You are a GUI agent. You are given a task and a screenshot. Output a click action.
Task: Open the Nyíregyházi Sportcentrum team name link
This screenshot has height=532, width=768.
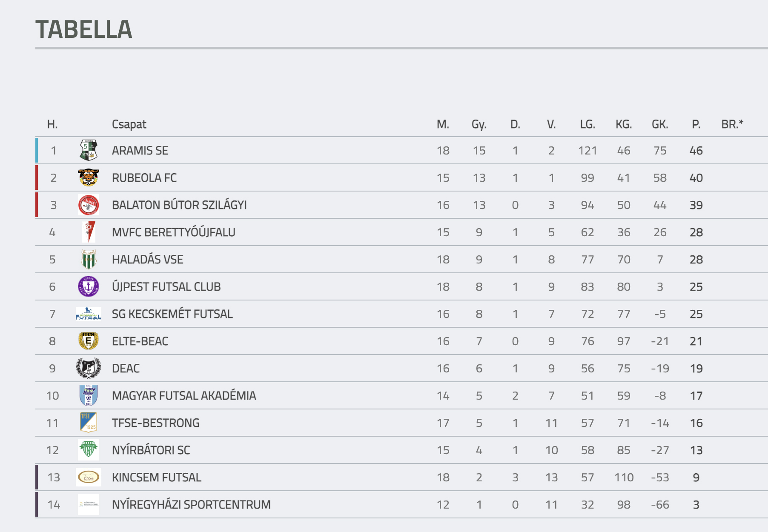tap(191, 505)
